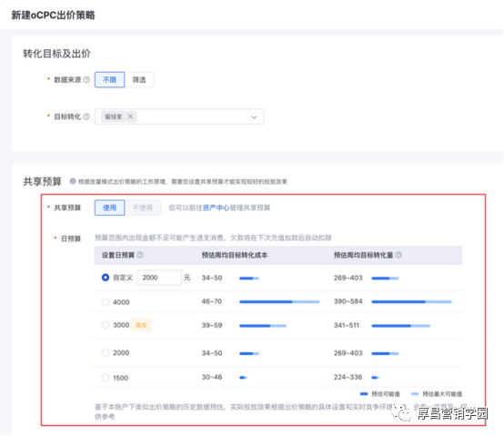Click the info icon next to 共享预算 heading
The width and height of the screenshot is (504, 436).
click(x=73, y=181)
